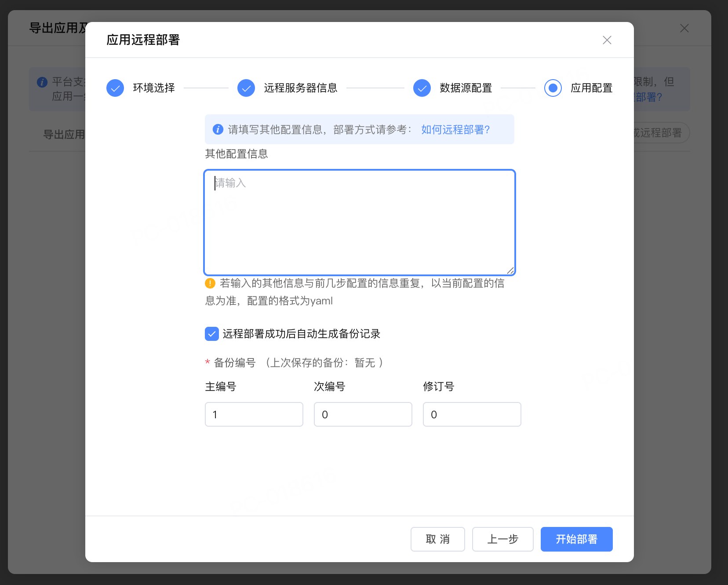
Task: Click 远程部署成功后自动生成备份记录 label text
Action: (x=302, y=334)
